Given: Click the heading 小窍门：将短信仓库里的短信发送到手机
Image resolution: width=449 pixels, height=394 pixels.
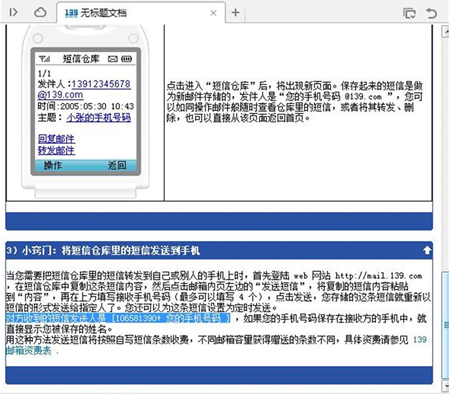Looking at the screenshot, I should click(x=111, y=250).
